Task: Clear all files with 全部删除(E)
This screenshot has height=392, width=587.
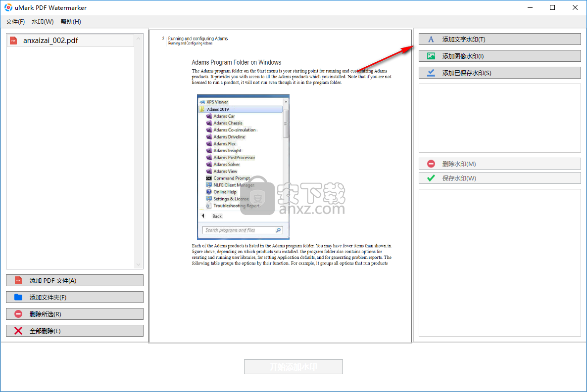Action: coord(75,331)
